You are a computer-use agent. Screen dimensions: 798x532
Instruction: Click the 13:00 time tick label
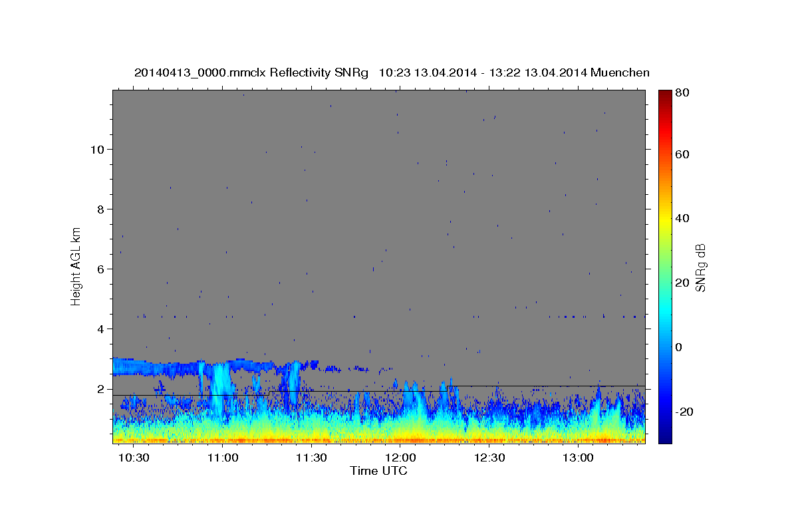(x=579, y=458)
